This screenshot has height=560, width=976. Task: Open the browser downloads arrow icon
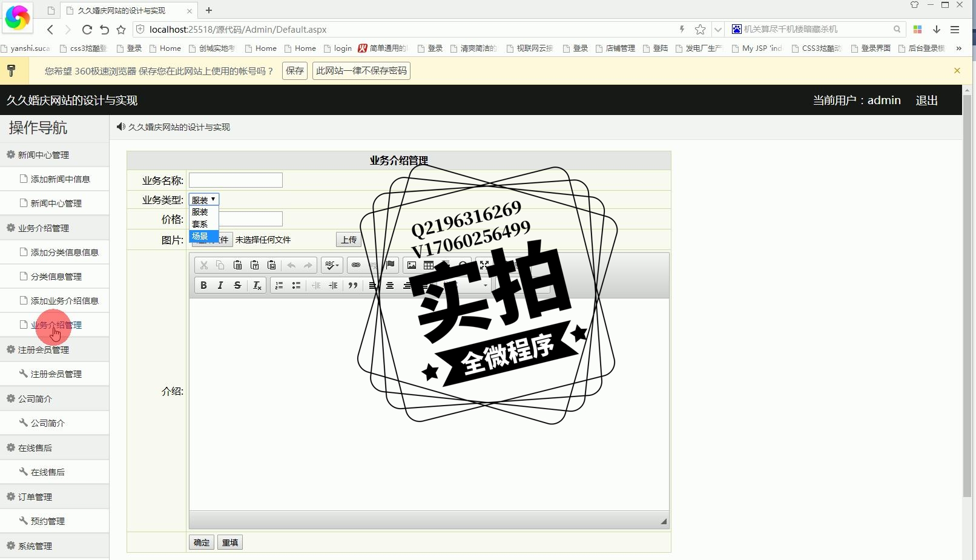(x=937, y=29)
